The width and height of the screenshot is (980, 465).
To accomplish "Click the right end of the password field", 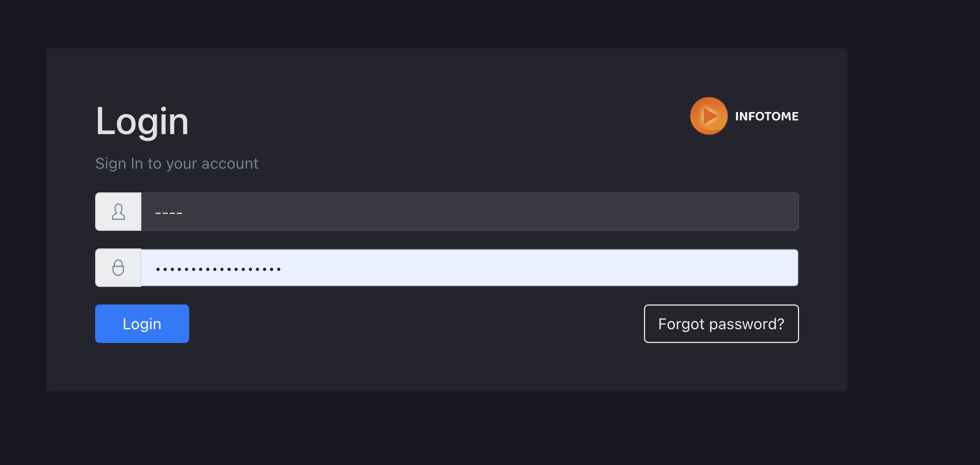I will click(781, 268).
